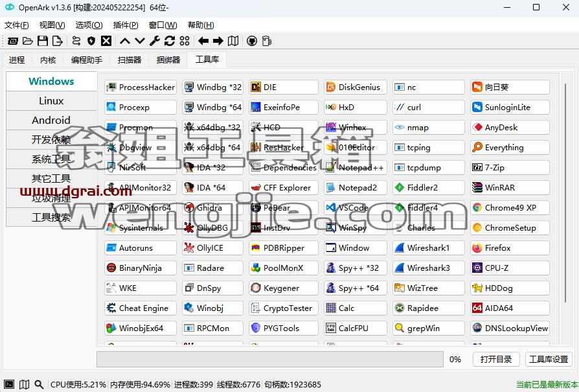
Task: Click the beer mug donate icon
Action: coord(267,41)
